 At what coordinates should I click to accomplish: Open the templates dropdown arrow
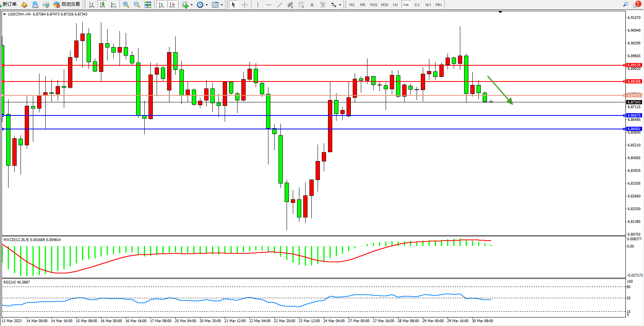pyautogui.click(x=222, y=5)
